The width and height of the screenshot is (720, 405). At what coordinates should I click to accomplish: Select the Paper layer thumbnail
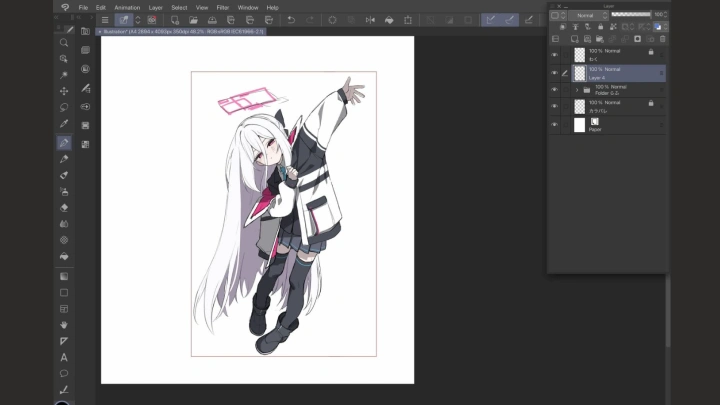579,125
